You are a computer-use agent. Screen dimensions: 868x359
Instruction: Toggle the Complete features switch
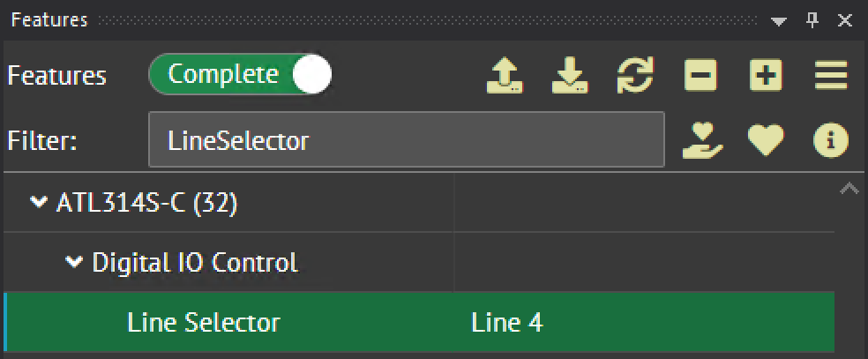[240, 76]
